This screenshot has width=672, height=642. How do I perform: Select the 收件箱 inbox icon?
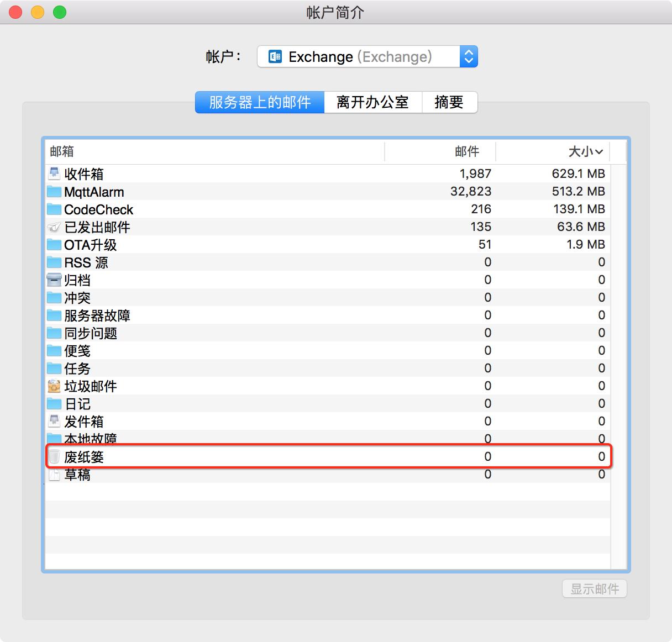(x=54, y=173)
